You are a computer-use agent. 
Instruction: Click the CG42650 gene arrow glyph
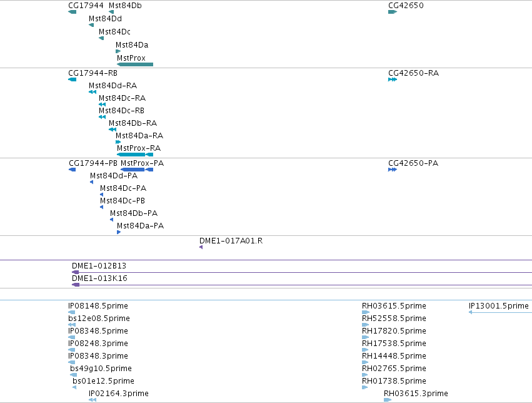pyautogui.click(x=393, y=12)
